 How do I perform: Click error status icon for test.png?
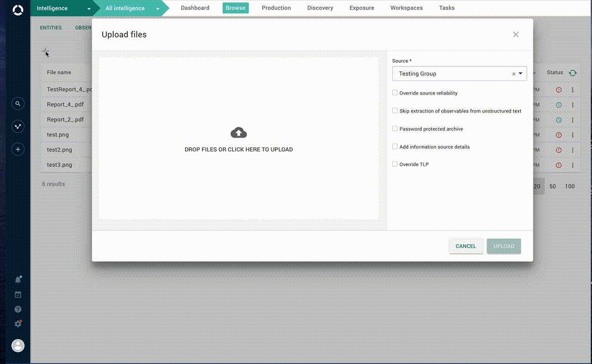[x=559, y=135]
